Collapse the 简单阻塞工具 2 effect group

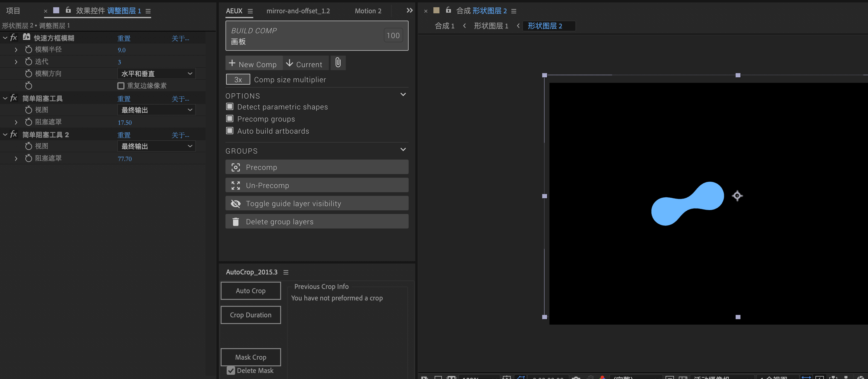5,135
